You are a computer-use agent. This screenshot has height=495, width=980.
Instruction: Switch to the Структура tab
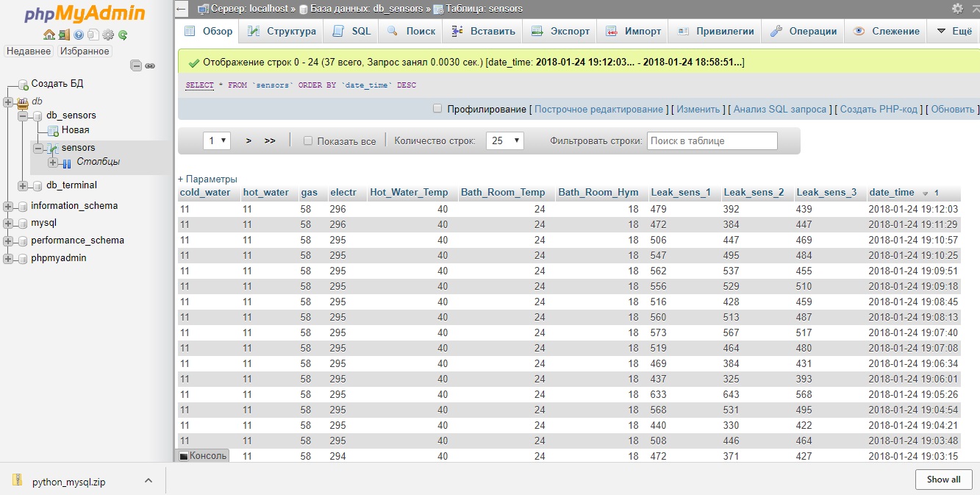pyautogui.click(x=282, y=31)
